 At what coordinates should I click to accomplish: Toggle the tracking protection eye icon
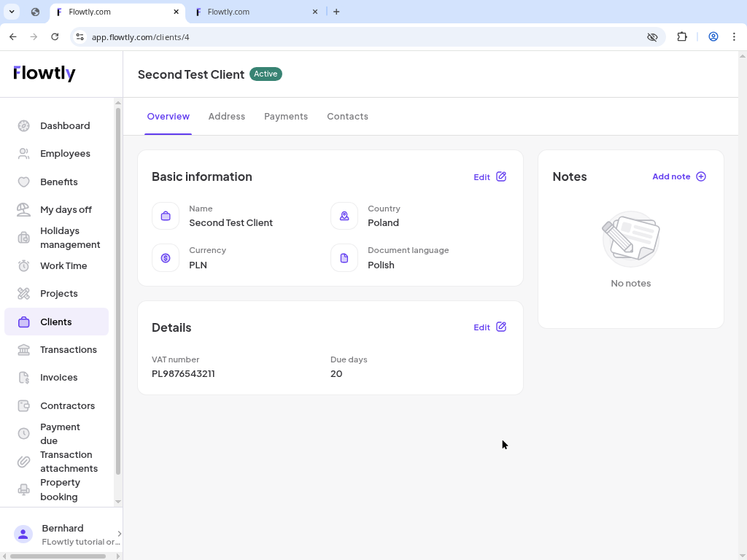tap(653, 37)
